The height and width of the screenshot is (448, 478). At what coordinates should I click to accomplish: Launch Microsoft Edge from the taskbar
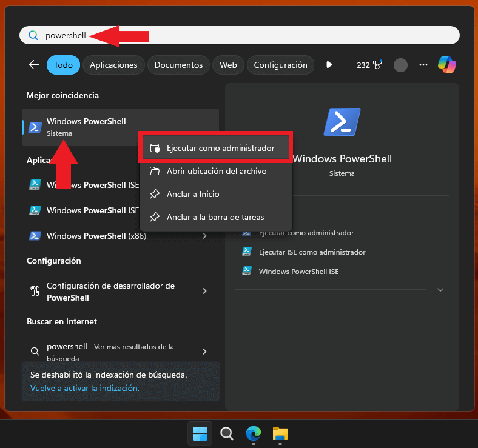(x=254, y=433)
